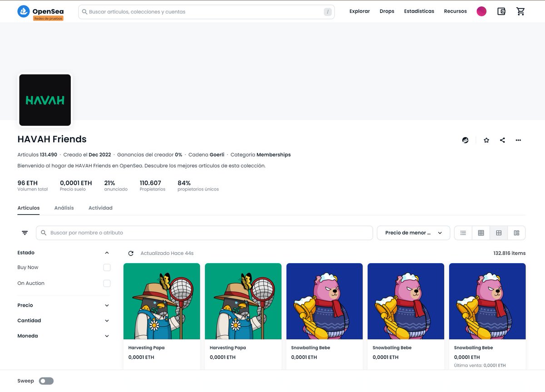Click the analytics icon beside the star
The image size is (545, 392).
point(466,140)
